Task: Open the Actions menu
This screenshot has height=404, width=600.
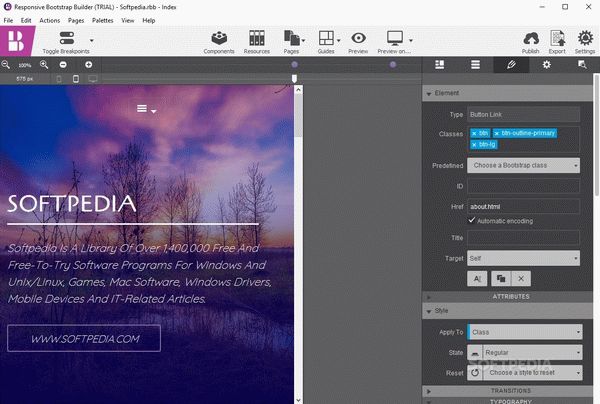Action: pos(50,20)
